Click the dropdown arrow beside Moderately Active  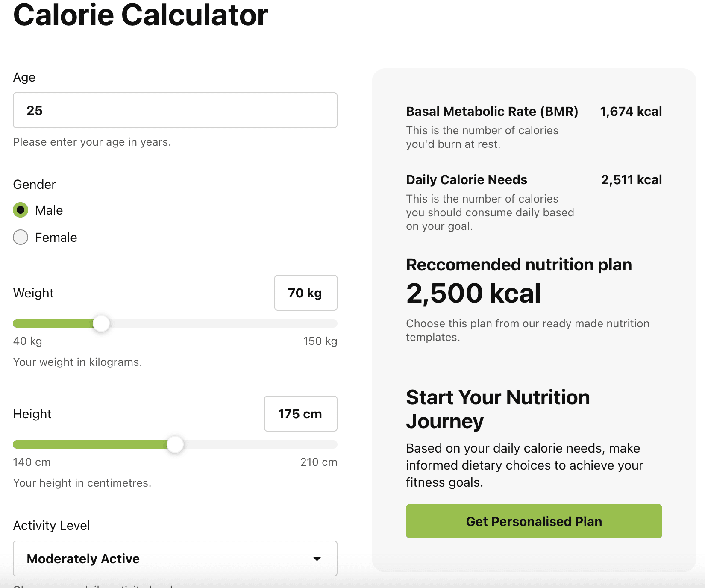coord(317,559)
